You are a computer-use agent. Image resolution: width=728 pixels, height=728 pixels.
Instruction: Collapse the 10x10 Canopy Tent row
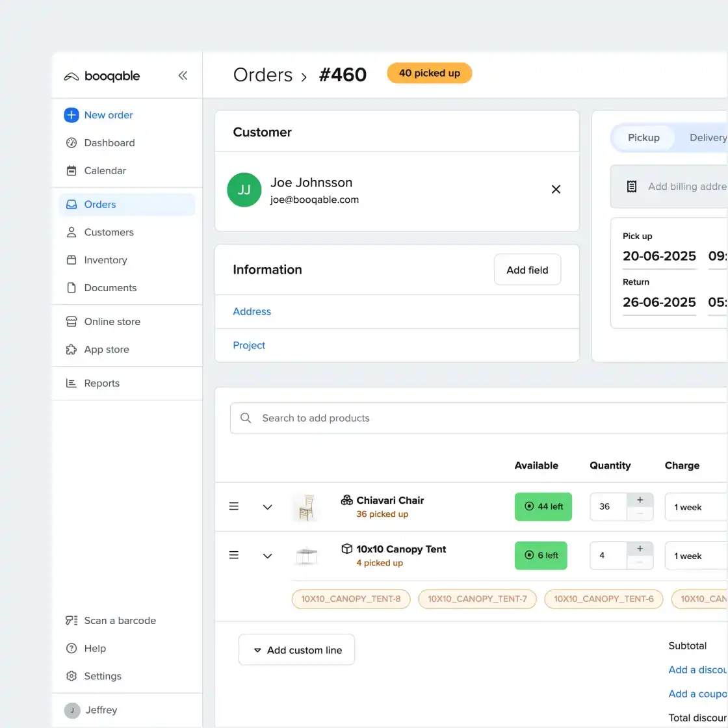point(267,556)
